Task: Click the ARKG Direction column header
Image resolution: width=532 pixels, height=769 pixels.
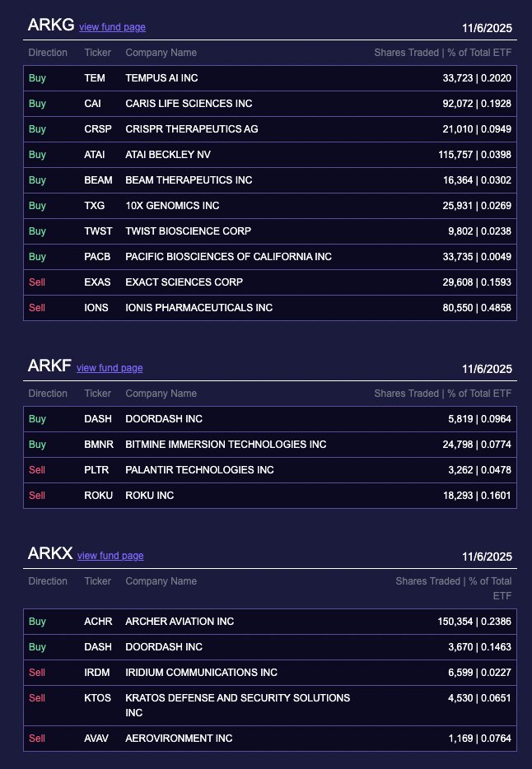Action: 48,53
